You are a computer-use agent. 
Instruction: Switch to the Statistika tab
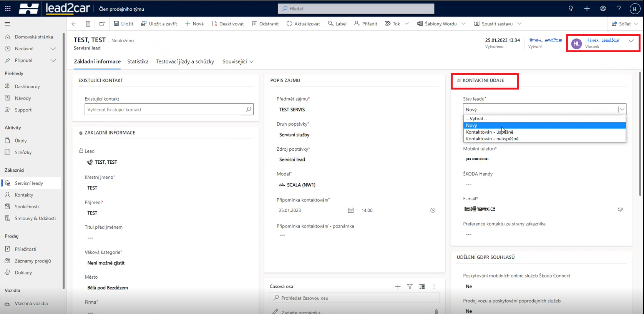[x=138, y=61]
